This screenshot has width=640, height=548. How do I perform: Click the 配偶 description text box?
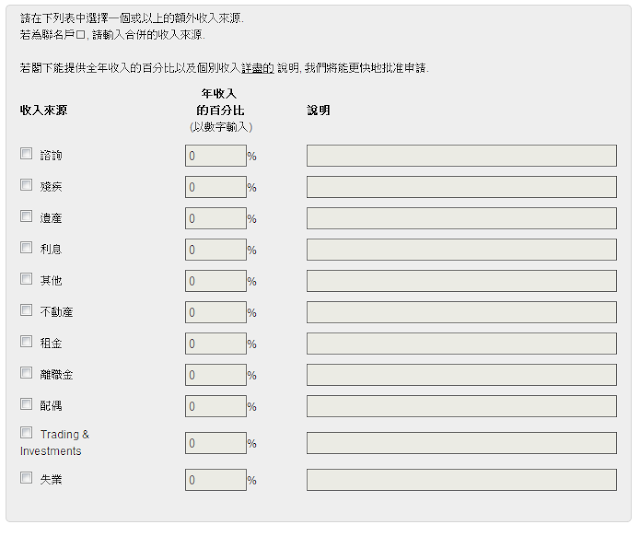point(461,406)
